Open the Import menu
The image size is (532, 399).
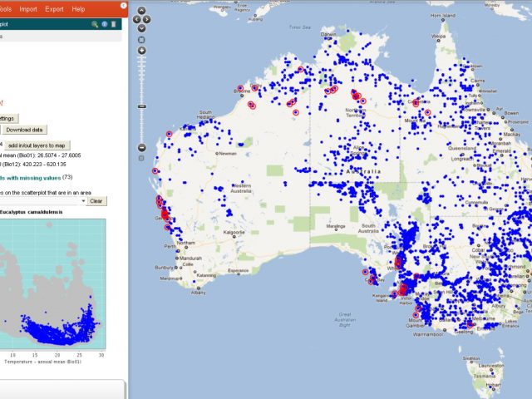[x=27, y=8]
